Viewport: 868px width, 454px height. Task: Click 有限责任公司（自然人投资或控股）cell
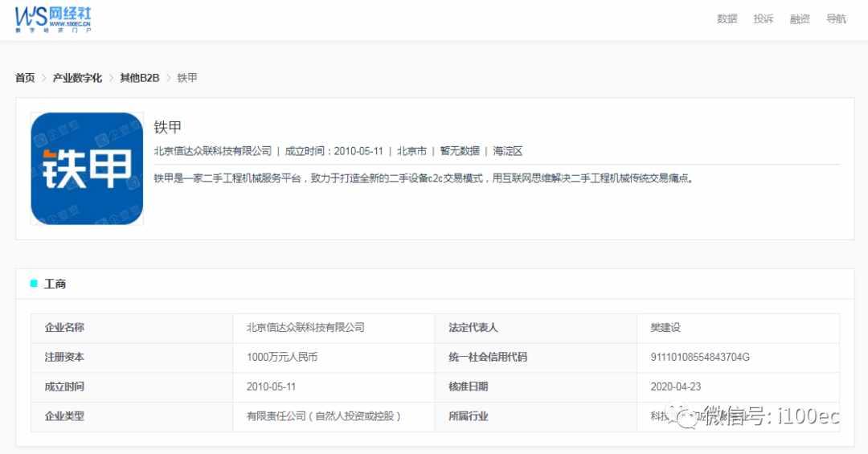(x=334, y=416)
